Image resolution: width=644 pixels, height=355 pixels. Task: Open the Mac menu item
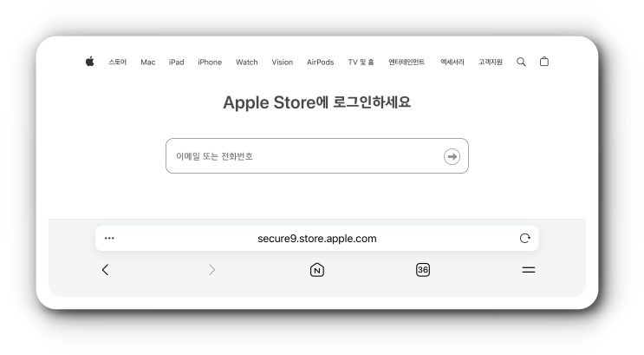coord(148,62)
